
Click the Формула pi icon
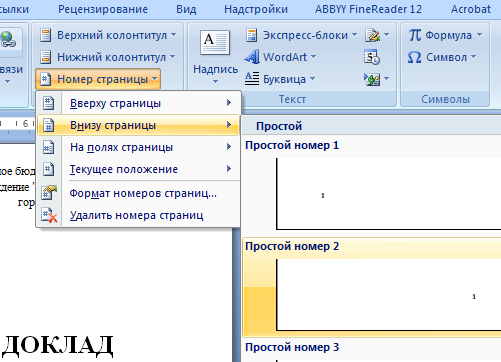[415, 35]
